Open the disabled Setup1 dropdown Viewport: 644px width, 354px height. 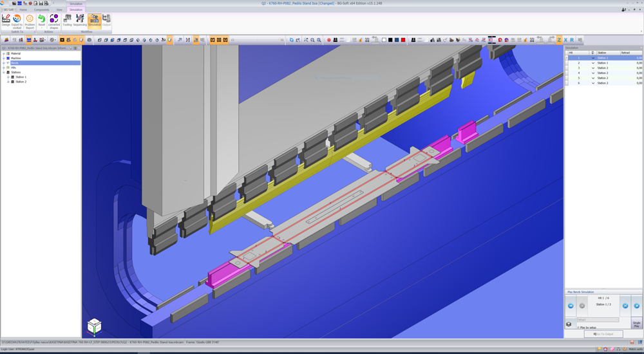click(x=598, y=320)
